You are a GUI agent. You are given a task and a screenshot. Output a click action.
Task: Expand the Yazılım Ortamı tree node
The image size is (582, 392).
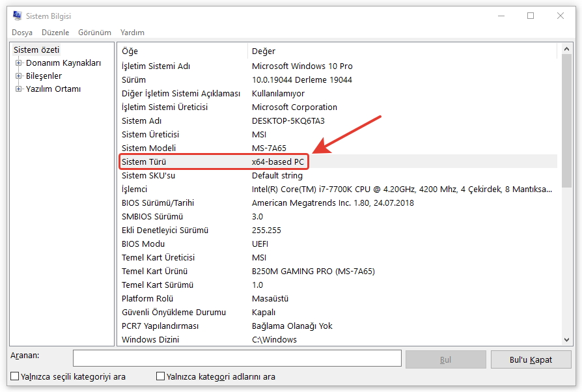pyautogui.click(x=19, y=89)
